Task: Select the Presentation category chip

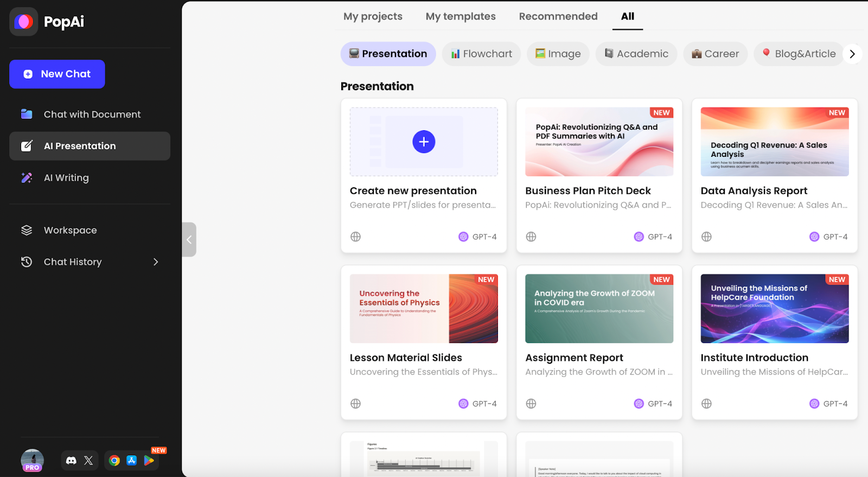Action: tap(388, 54)
